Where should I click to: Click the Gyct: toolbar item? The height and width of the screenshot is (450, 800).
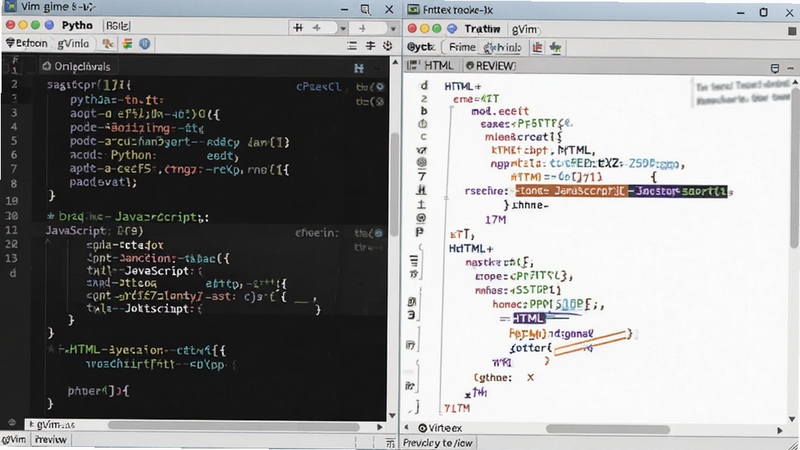421,47
